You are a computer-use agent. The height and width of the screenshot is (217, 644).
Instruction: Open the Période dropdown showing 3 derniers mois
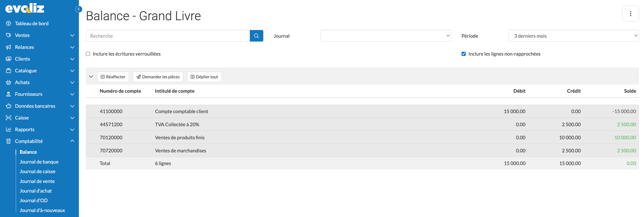574,36
